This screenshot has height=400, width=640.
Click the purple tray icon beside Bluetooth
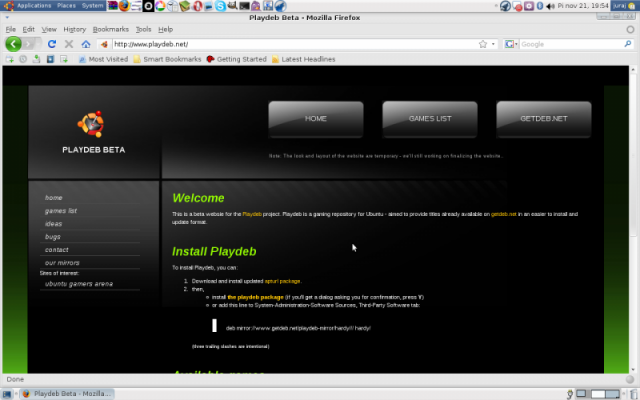click(529, 6)
